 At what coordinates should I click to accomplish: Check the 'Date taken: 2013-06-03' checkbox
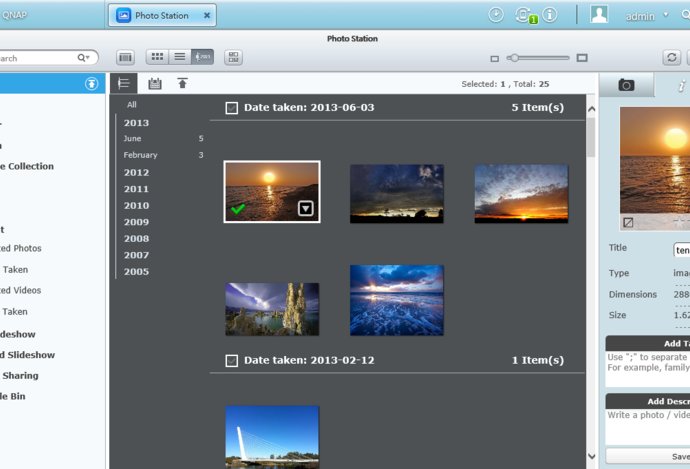pyautogui.click(x=232, y=108)
